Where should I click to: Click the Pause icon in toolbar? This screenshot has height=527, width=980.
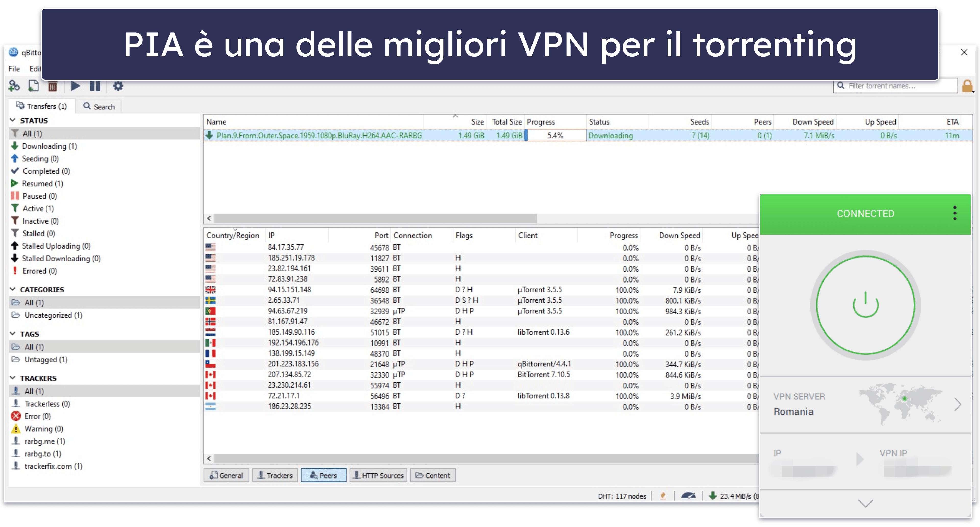95,86
